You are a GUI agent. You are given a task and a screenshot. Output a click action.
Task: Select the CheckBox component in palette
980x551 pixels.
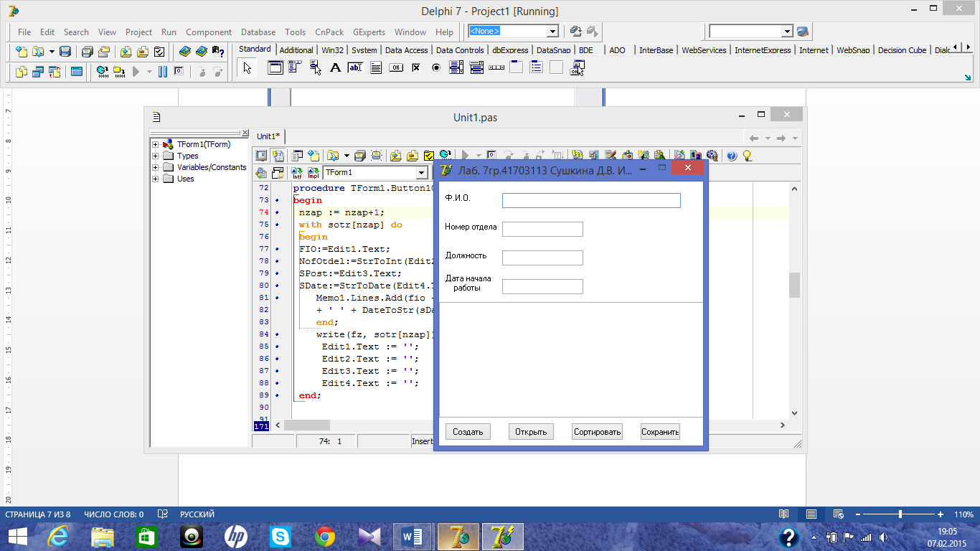pos(415,68)
